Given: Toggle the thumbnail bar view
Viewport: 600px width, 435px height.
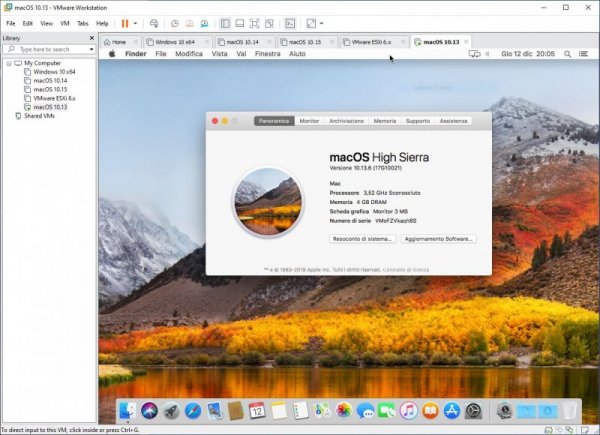Looking at the screenshot, I should coord(240,23).
